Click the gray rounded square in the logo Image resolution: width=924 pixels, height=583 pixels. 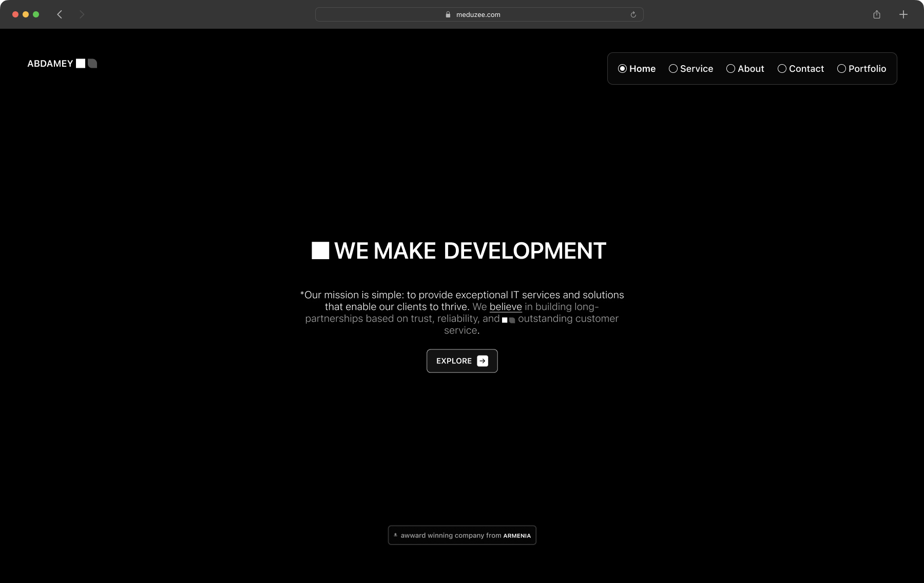click(92, 64)
